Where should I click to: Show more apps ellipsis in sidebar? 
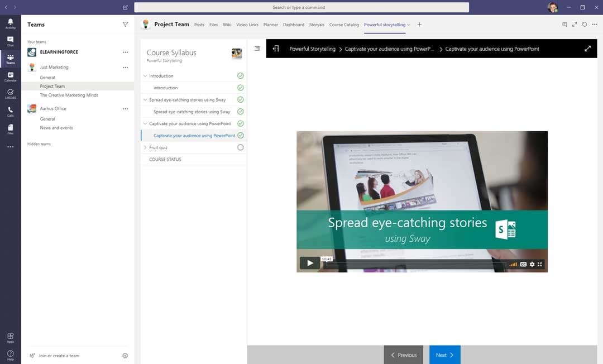pos(11,147)
